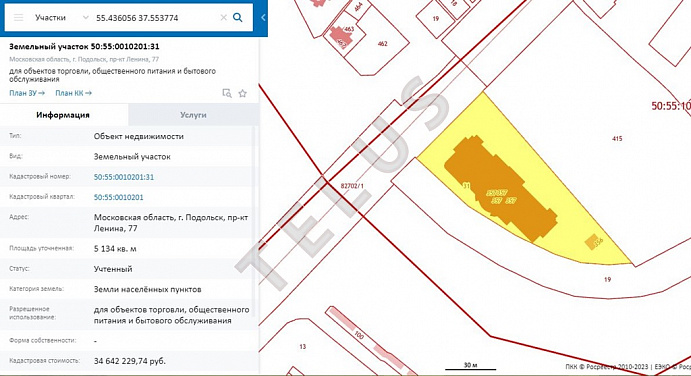Click parcel 462 label on map
The width and height of the screenshot is (691, 376).
click(383, 44)
